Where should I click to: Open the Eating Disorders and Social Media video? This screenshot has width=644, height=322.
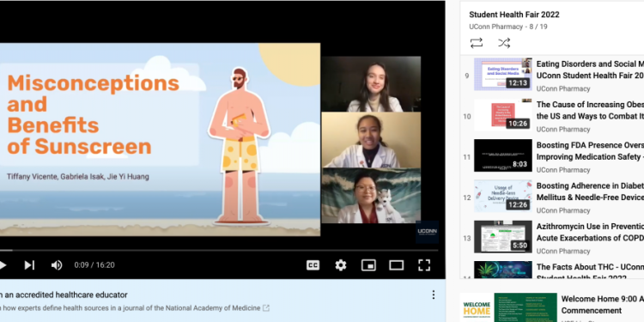click(590, 70)
